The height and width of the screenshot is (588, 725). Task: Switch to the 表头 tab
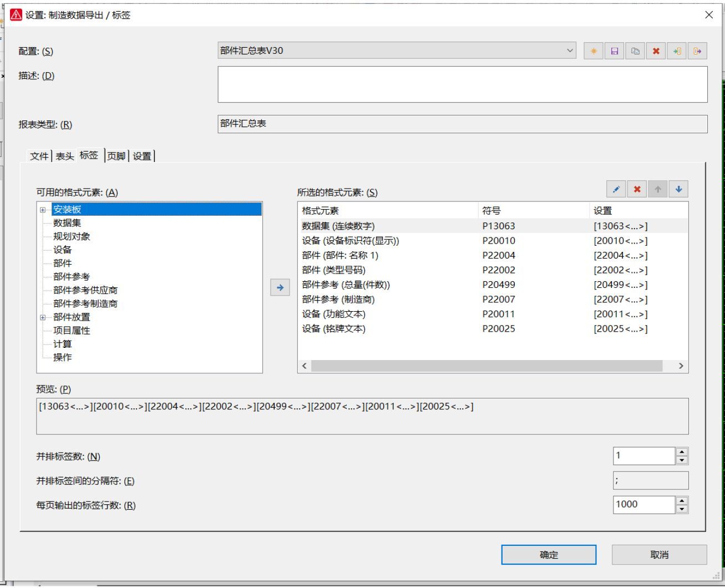coord(64,156)
